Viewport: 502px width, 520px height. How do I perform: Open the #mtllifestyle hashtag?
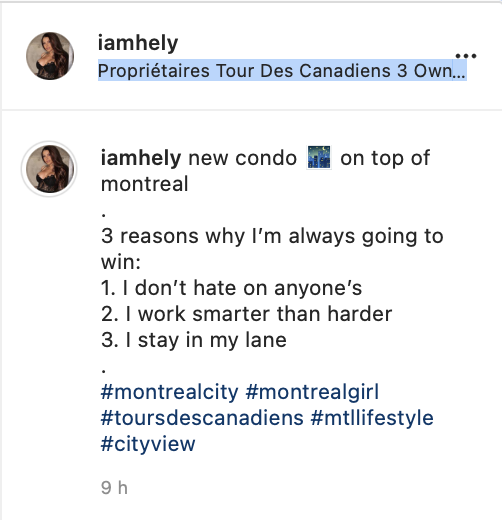pos(372,418)
